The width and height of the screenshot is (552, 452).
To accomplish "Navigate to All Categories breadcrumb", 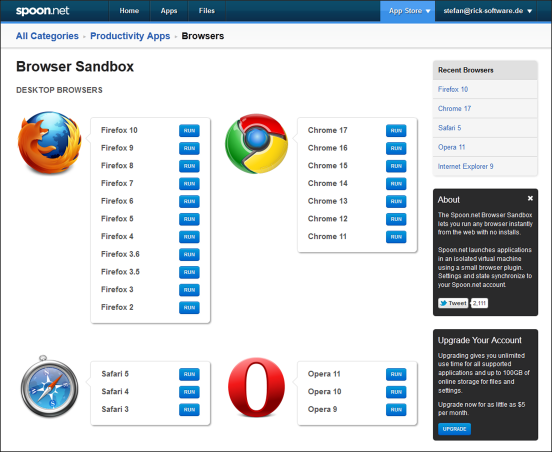I will pos(47,36).
